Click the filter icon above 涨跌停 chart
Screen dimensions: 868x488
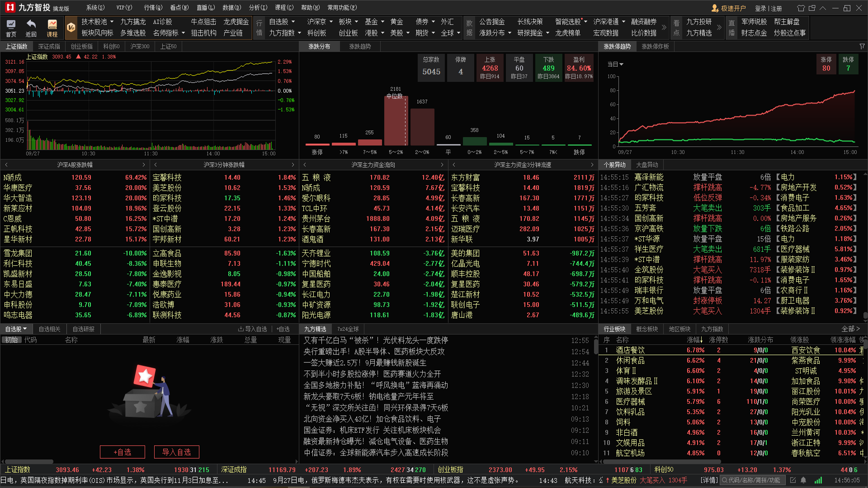click(862, 46)
